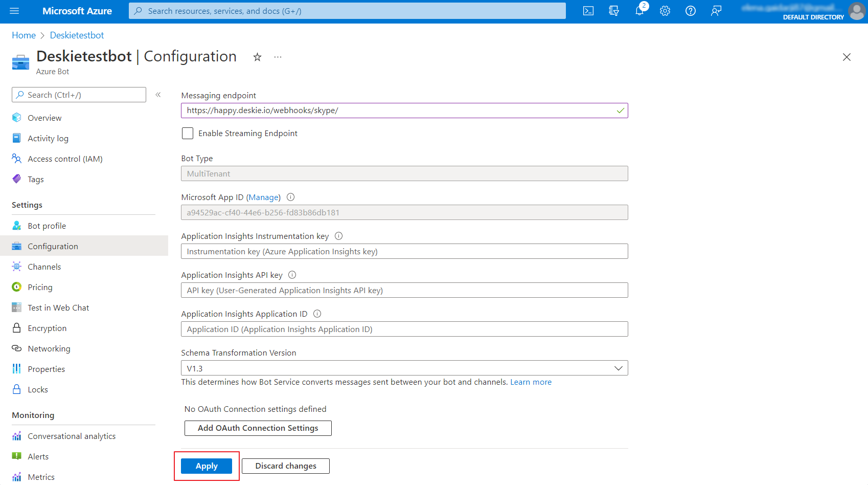Click the Apply button
Screen dimensions: 868x485
[x=207, y=466]
